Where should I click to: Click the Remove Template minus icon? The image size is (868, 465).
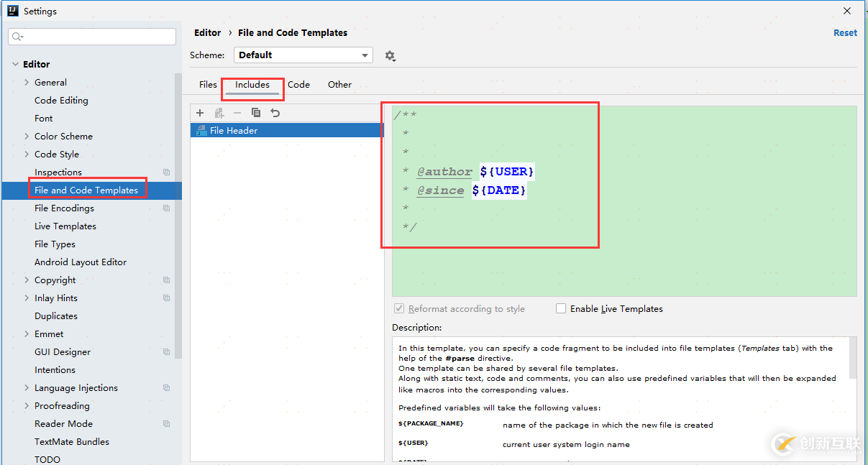(237, 113)
